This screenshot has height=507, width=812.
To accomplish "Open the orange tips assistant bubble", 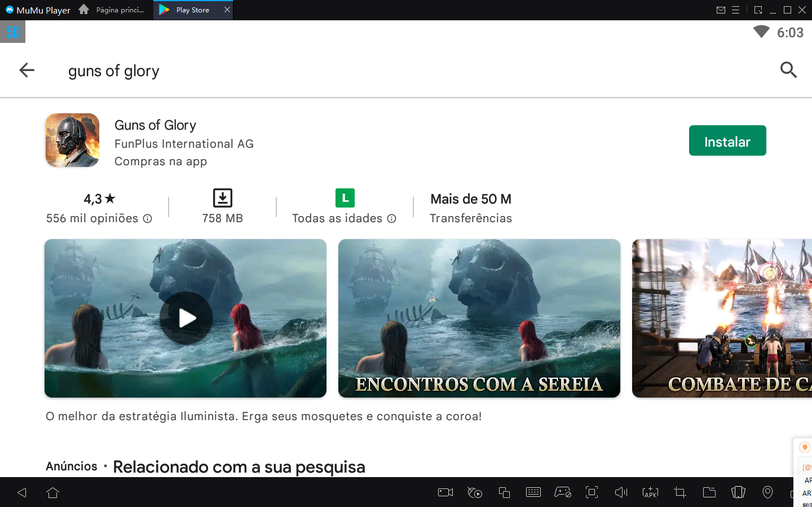I will click(804, 446).
